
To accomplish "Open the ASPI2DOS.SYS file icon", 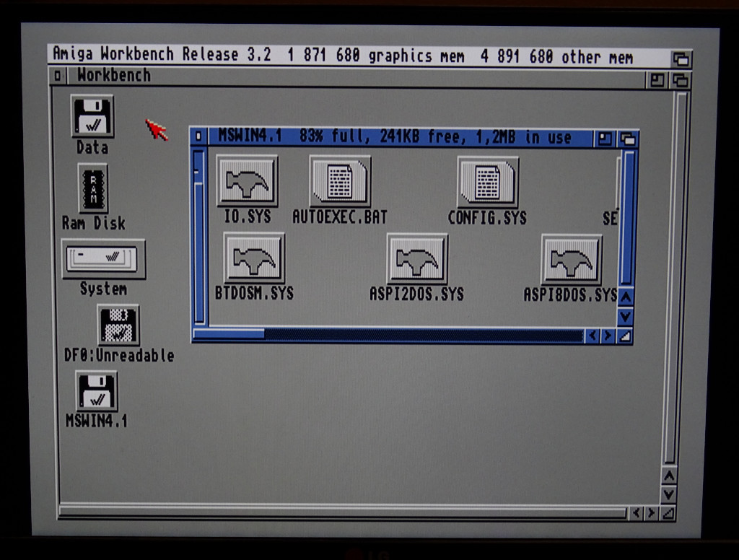I will coord(417,261).
